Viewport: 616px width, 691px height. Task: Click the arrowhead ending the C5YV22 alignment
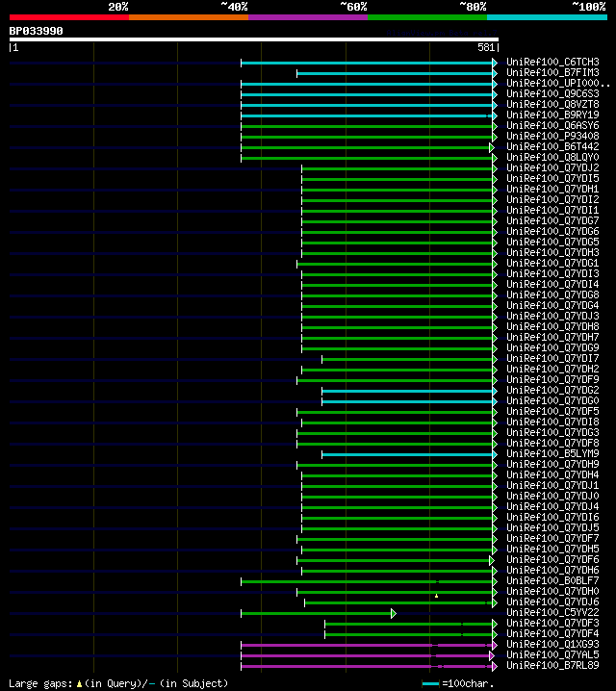(394, 613)
